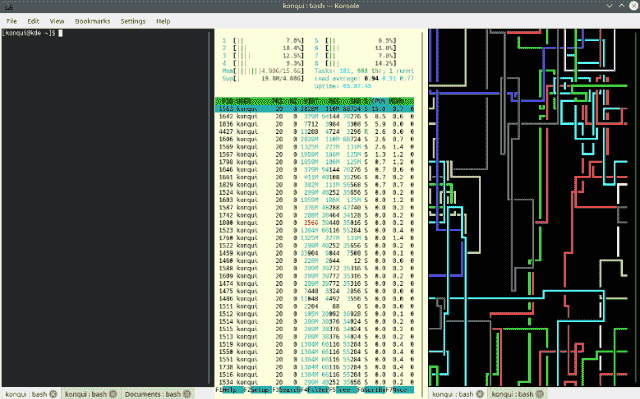Image resolution: width=640 pixels, height=399 pixels.
Task: Click the htop Swp usage meter
Action: click(263, 78)
